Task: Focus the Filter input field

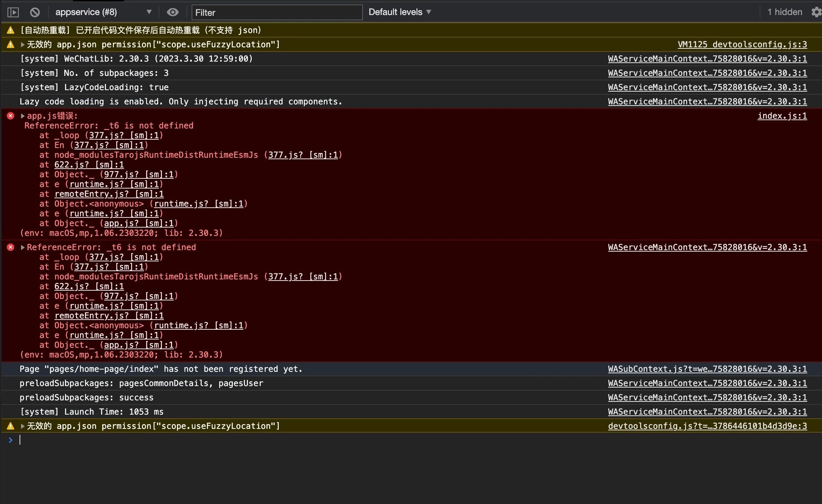Action: [277, 12]
